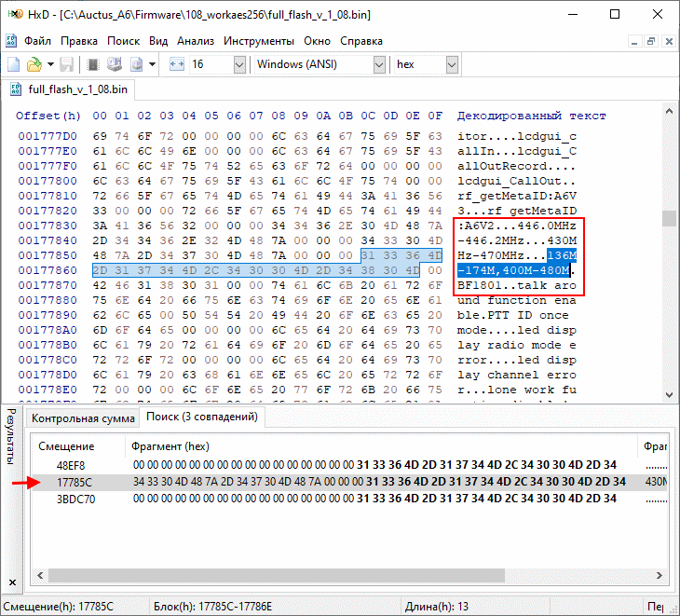Viewport: 680px width, 616px height.
Task: Click the results horizontal scrollbar thumb
Action: point(277,576)
